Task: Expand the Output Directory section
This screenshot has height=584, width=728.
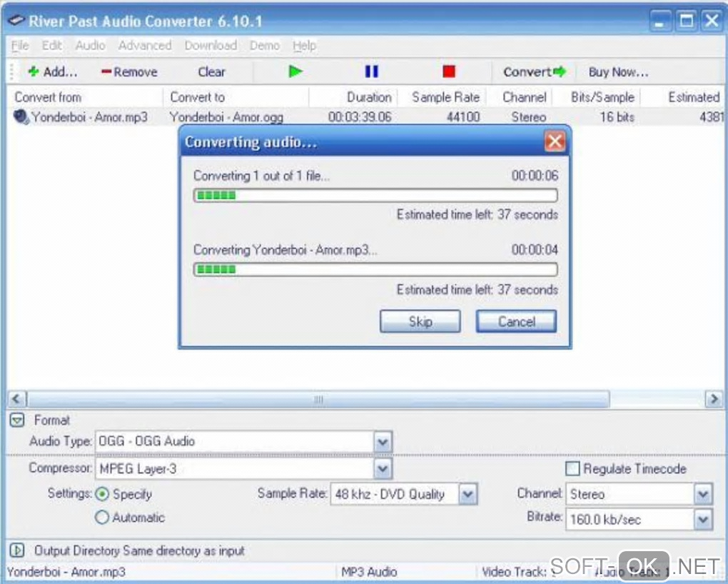Action: pyautogui.click(x=17, y=550)
